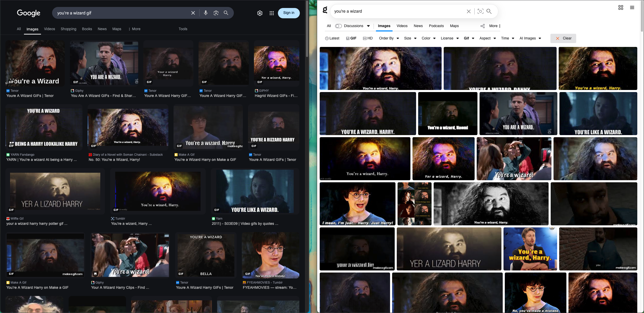Toggle the Discussions switch
Image resolution: width=644 pixels, height=313 pixels.
coord(338,26)
